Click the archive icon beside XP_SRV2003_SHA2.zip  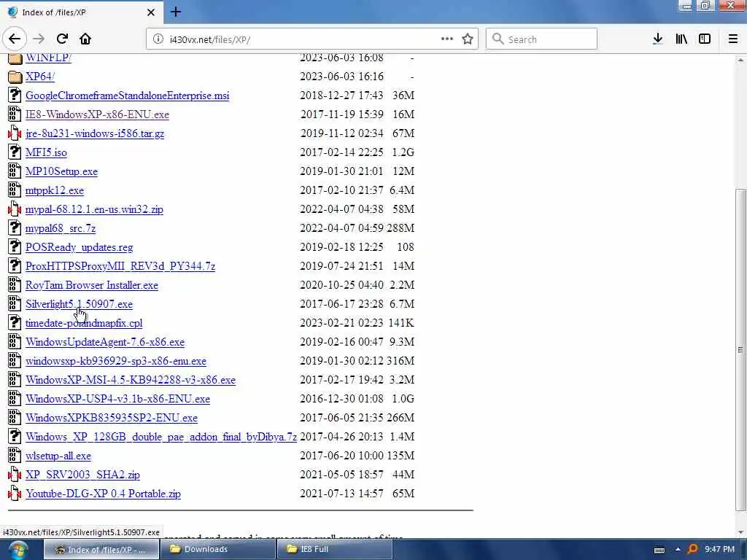click(x=15, y=475)
